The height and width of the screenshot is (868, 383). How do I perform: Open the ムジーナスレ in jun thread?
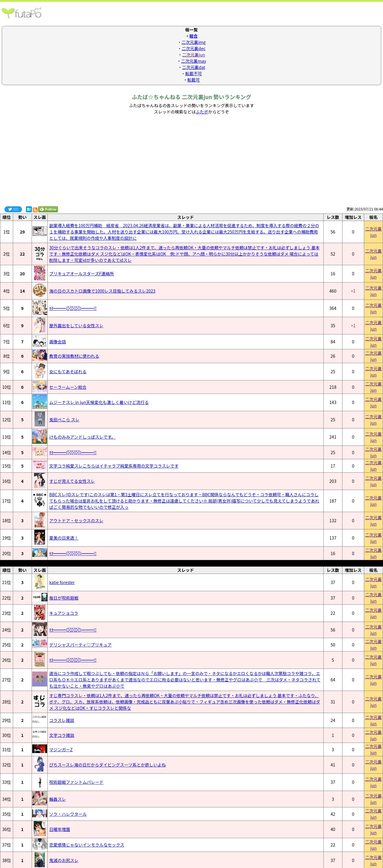[x=99, y=402]
